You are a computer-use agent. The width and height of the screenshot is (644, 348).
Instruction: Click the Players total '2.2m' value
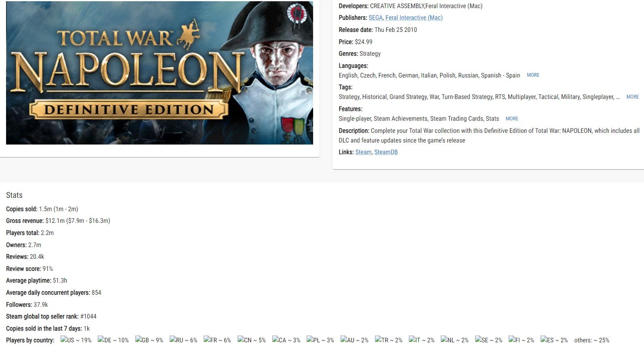[x=47, y=233]
